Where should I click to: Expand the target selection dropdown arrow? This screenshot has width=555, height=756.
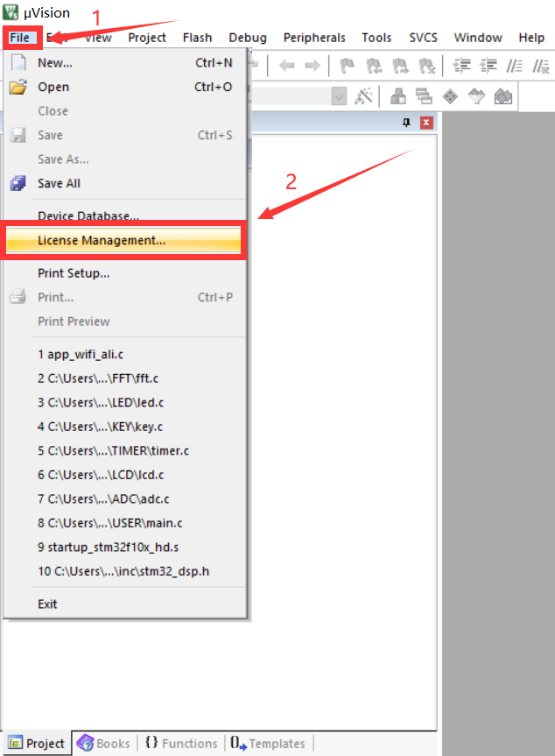[x=339, y=96]
